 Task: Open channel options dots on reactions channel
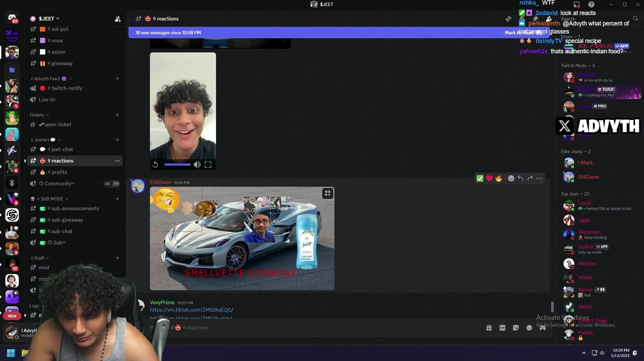point(117,161)
